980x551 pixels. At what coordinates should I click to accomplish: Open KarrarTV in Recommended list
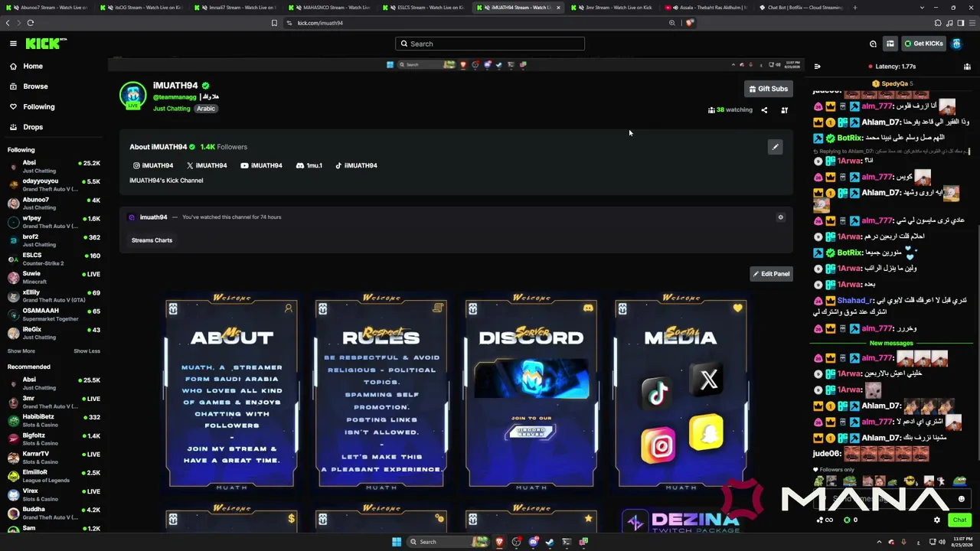click(54, 458)
